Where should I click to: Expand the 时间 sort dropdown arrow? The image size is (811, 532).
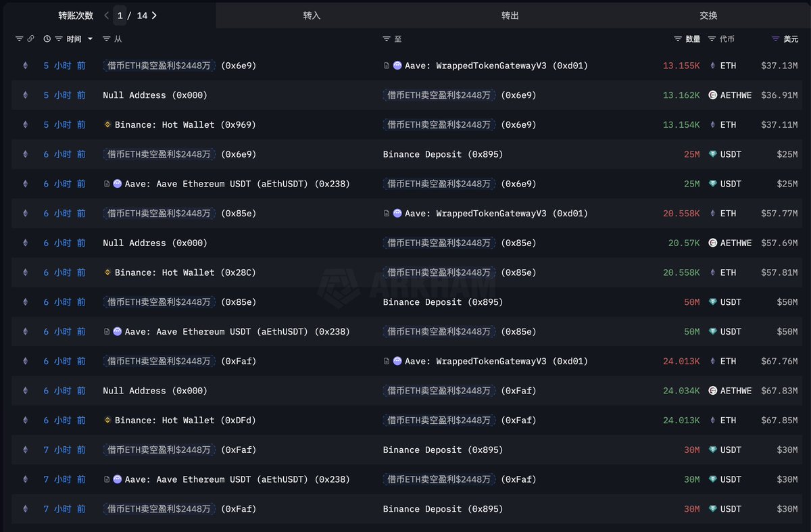[x=90, y=39]
